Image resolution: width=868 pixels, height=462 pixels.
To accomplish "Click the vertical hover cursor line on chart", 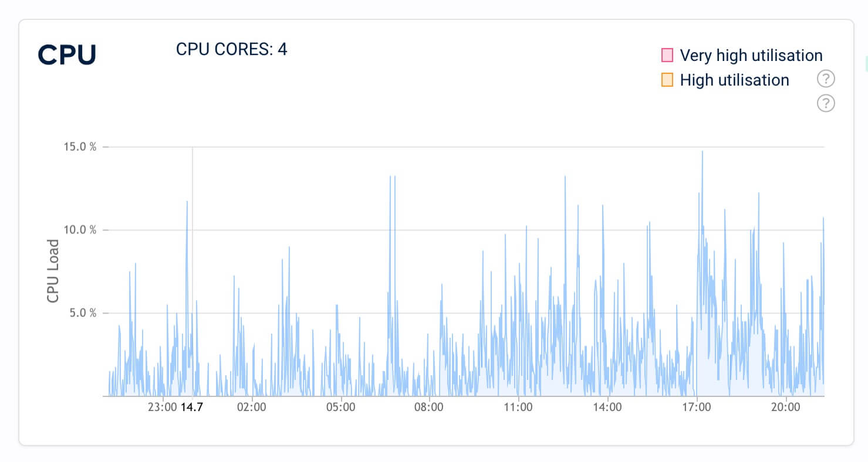I will coord(192,271).
